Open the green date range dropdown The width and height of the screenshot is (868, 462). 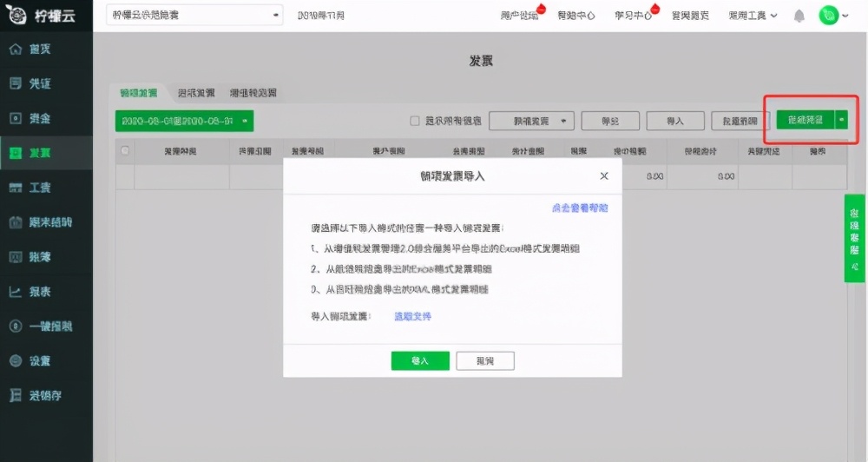[184, 121]
